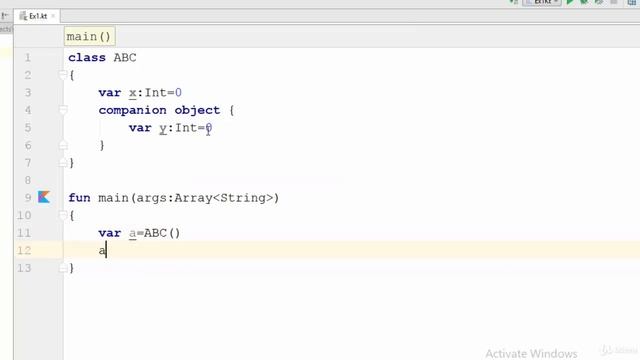Collapse the main function fold marker at line 10

(63, 215)
